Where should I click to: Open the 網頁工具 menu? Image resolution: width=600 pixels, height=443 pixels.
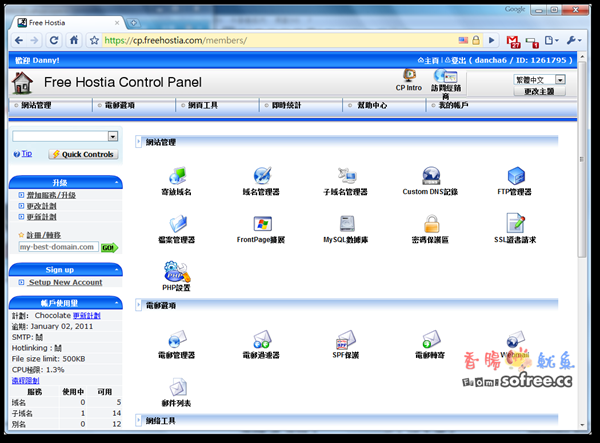pyautogui.click(x=203, y=105)
